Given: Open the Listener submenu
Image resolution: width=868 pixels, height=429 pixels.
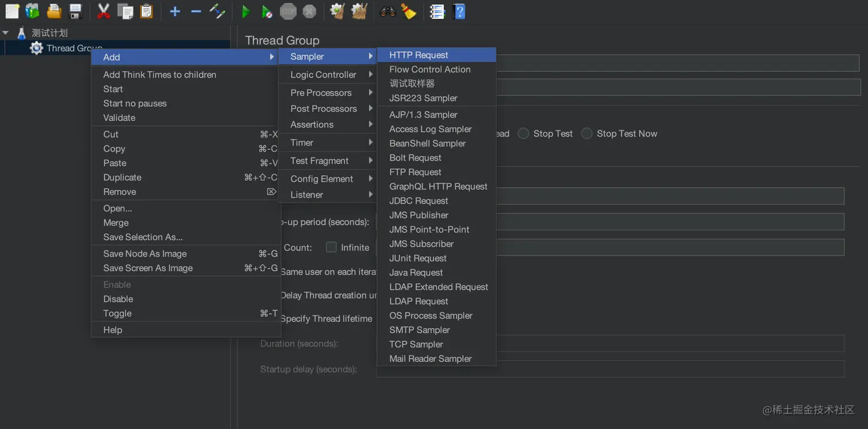Looking at the screenshot, I should 328,195.
